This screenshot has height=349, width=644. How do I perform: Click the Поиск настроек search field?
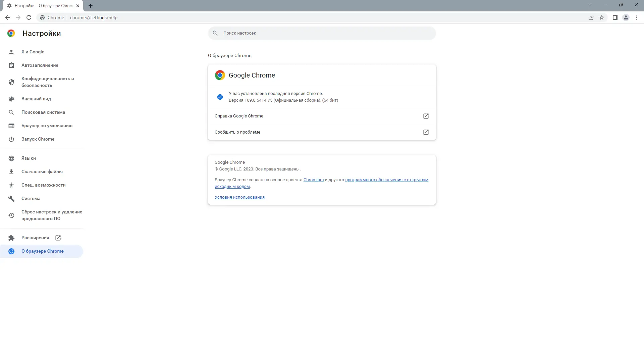click(322, 33)
